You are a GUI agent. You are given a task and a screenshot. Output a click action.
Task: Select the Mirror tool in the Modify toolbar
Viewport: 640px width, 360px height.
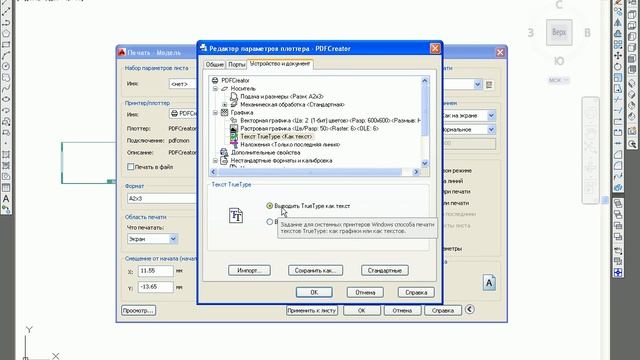[618, 22]
